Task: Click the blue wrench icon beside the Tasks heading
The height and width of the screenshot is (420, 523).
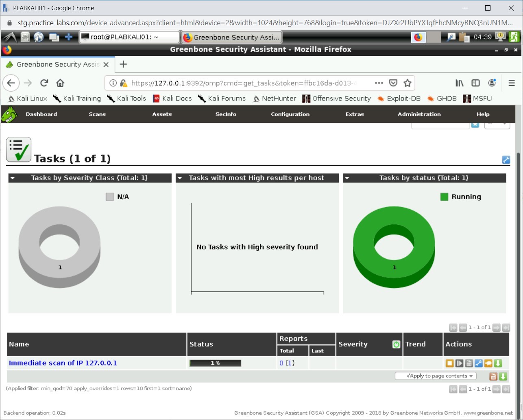Action: (506, 160)
